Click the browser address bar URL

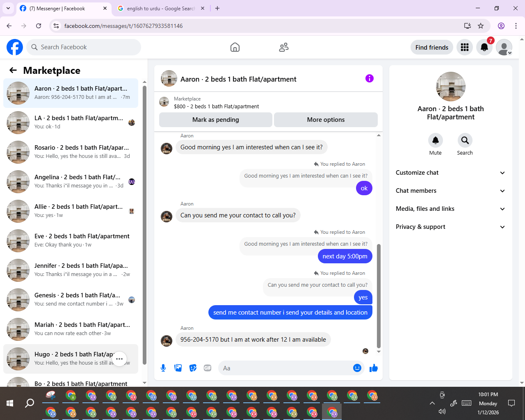[x=123, y=26]
